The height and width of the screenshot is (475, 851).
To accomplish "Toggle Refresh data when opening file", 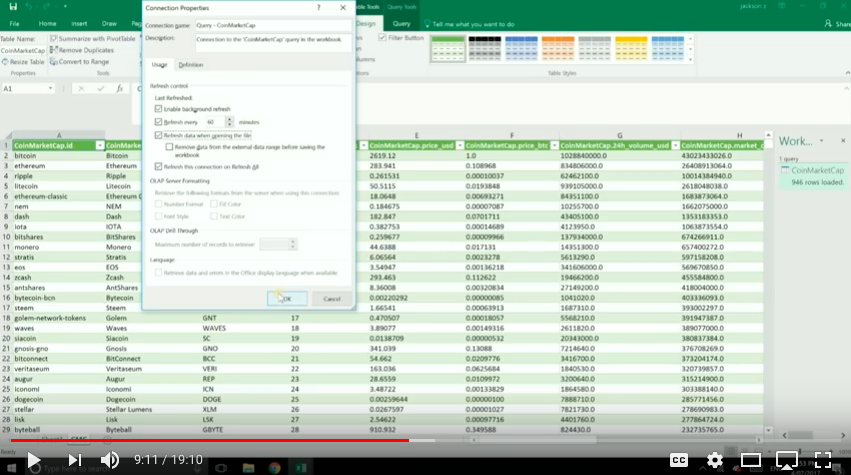I will (x=158, y=135).
